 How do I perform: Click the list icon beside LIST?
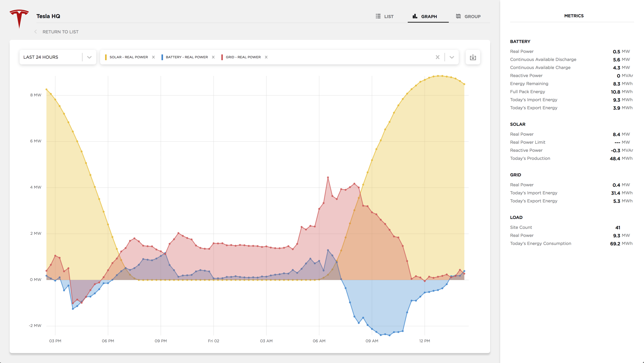point(378,16)
